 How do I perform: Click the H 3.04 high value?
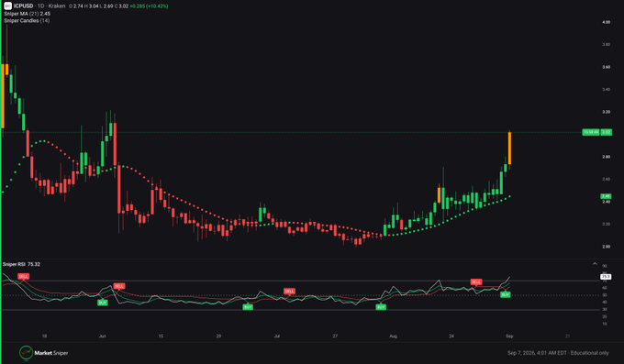(x=92, y=6)
